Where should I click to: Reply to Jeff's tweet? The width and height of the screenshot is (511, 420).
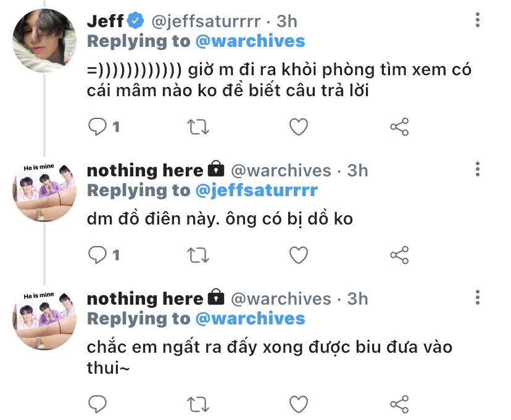pyautogui.click(x=98, y=128)
